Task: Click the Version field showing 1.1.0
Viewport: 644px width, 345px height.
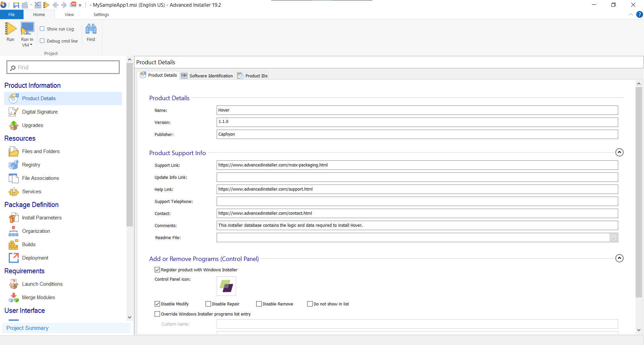Action: [417, 122]
